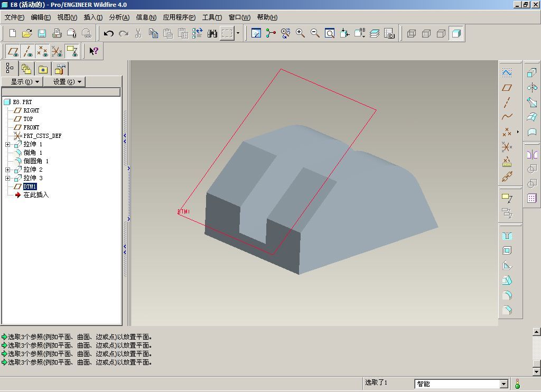Select the datum coordinate system tool
The image size is (541, 392).
click(507, 147)
